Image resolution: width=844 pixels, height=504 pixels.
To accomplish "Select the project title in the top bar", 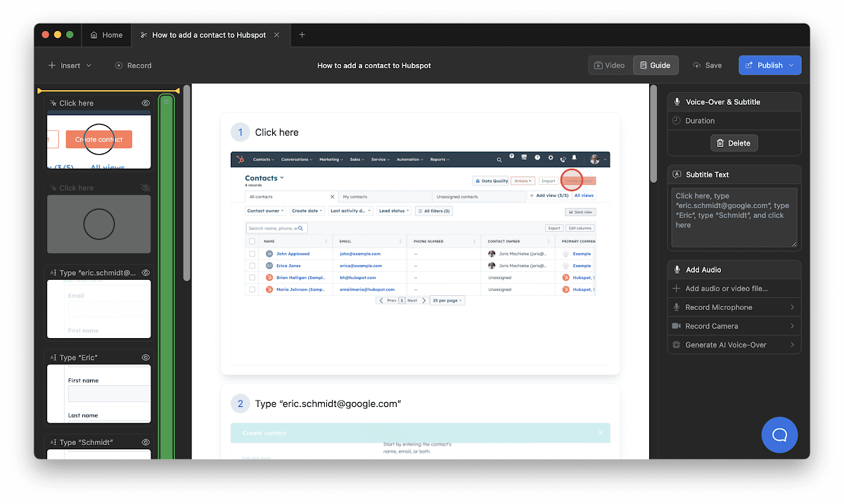I will [374, 65].
